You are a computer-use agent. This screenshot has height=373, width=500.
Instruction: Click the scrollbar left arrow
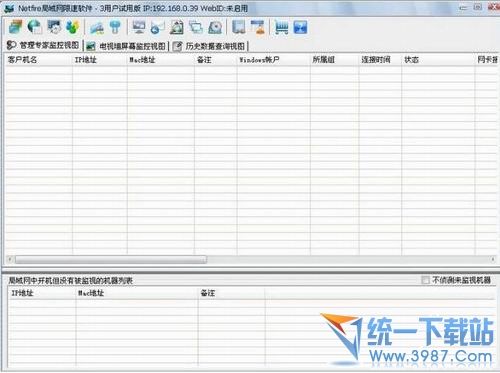click(10, 259)
